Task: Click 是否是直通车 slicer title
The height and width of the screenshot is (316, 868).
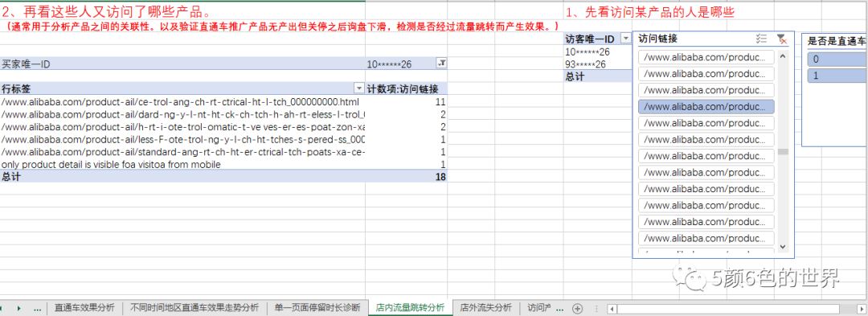Action: click(x=837, y=40)
